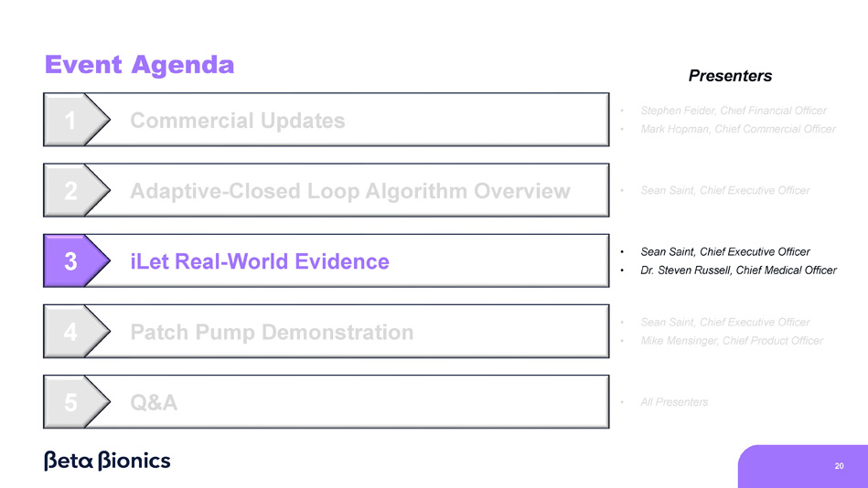The height and width of the screenshot is (488, 868).
Task: Click the number 4 agenda chevron
Action: click(x=71, y=332)
